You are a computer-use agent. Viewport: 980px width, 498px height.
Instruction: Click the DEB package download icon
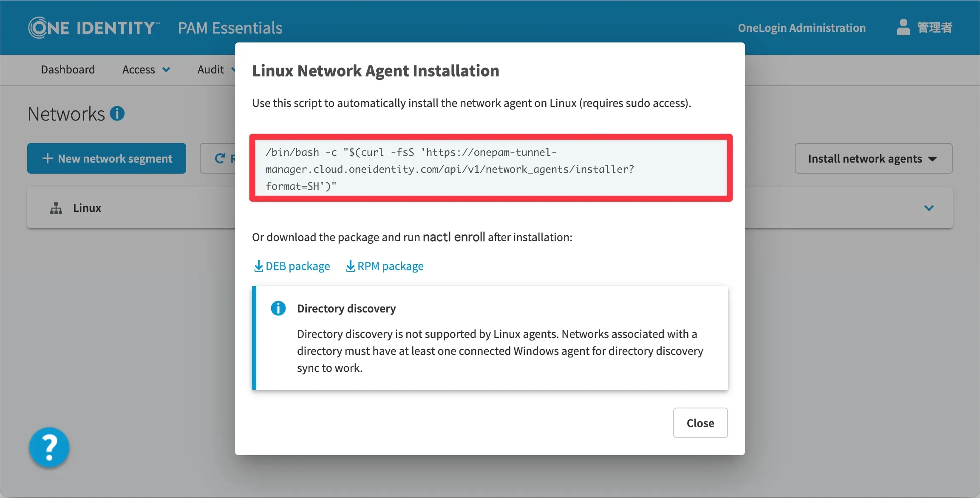258,266
